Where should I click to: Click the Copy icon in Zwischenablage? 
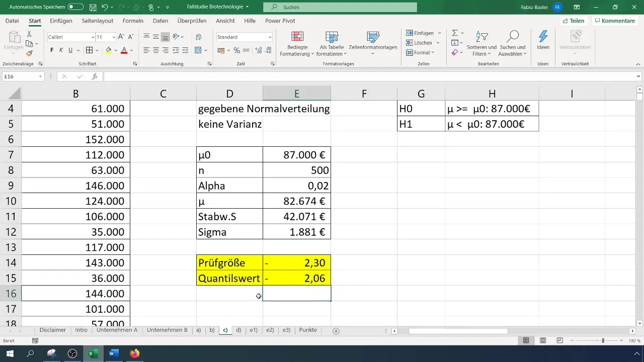[29, 44]
